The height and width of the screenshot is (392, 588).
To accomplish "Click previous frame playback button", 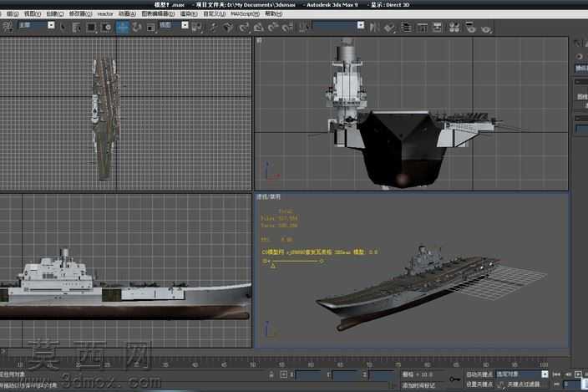I will [568, 374].
